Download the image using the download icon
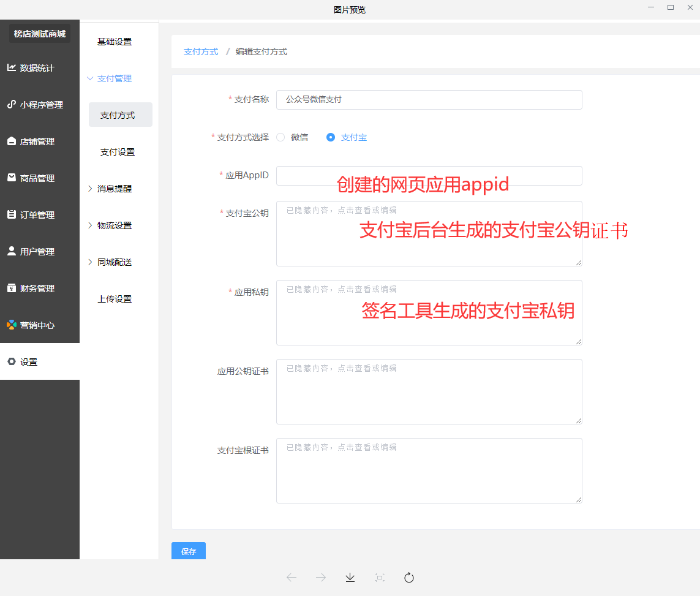This screenshot has height=596, width=700. tap(350, 578)
